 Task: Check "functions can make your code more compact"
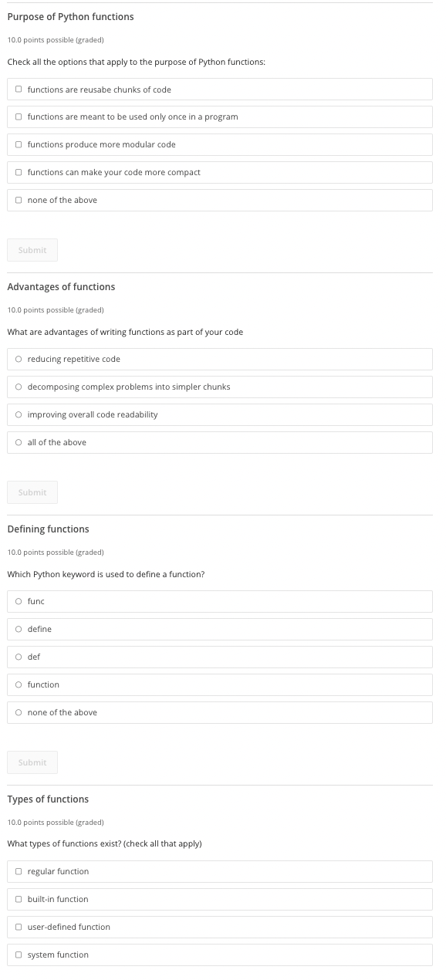point(19,172)
